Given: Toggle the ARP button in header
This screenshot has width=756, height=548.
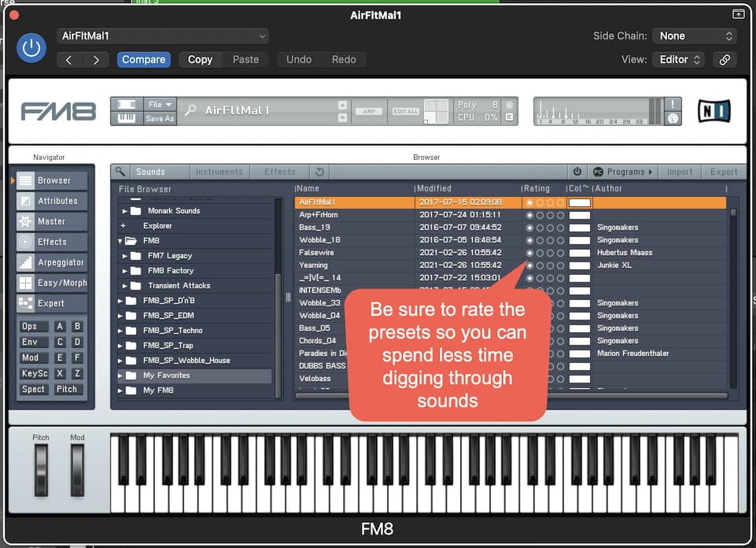Looking at the screenshot, I should (x=369, y=112).
